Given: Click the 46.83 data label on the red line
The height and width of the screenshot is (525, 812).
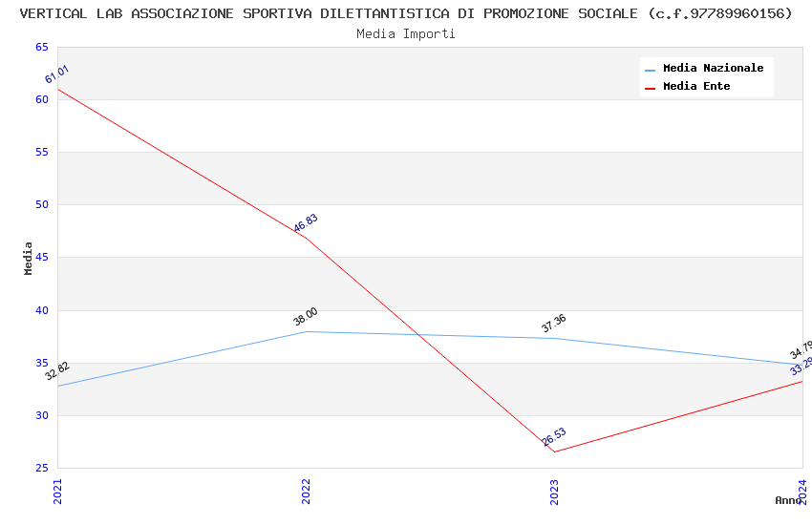Looking at the screenshot, I should tap(306, 223).
